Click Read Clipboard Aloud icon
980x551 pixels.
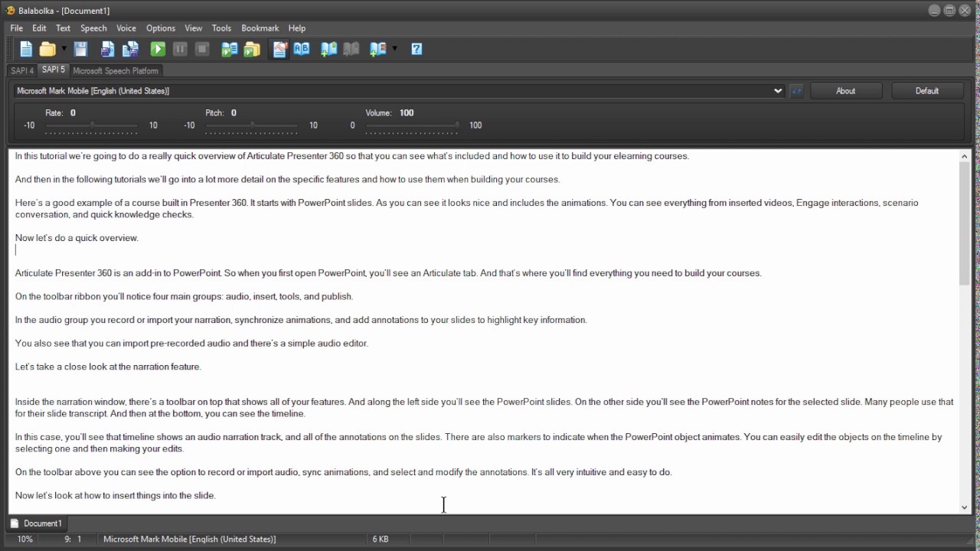pyautogui.click(x=229, y=49)
